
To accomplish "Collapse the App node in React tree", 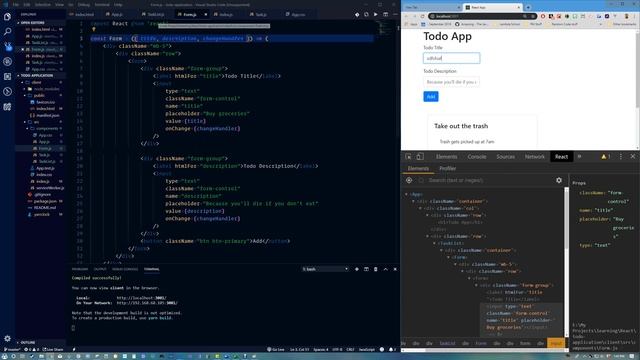I will [407, 194].
